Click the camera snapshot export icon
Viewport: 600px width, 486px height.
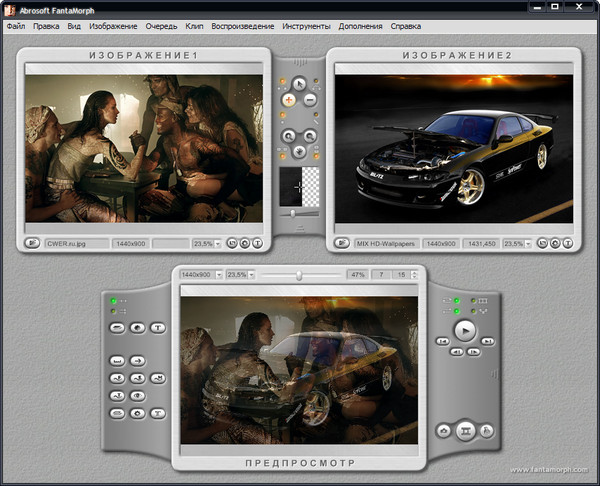click(444, 431)
